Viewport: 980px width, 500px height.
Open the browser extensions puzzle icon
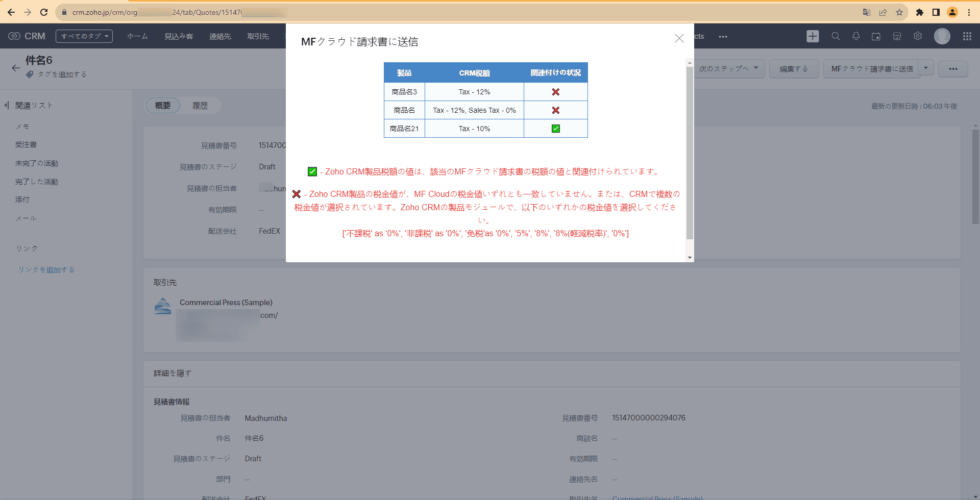[x=920, y=12]
